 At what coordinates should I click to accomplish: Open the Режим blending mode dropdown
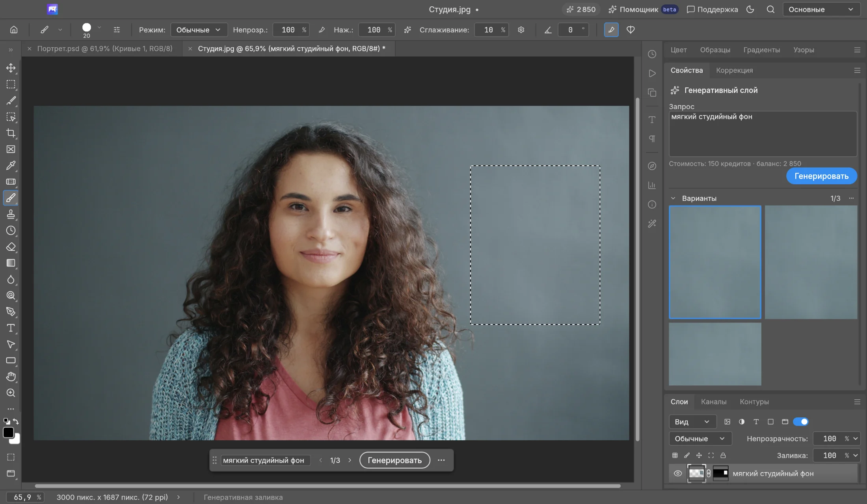(x=199, y=30)
